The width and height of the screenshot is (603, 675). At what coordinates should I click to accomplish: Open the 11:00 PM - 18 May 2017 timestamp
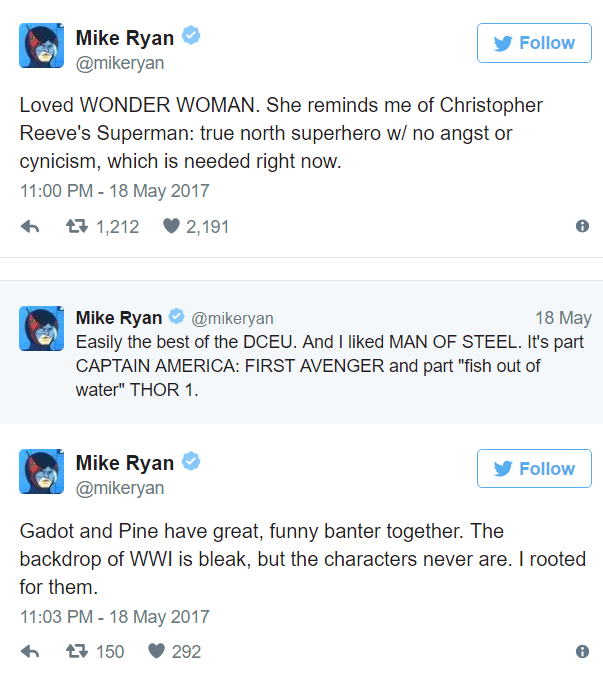[x=114, y=191]
